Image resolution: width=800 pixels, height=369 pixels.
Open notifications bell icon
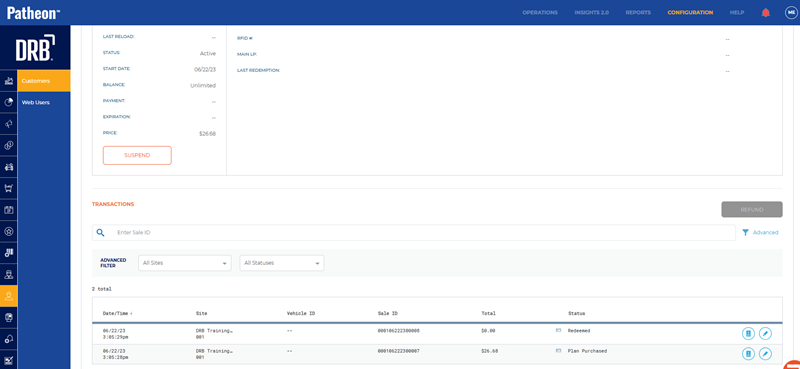765,13
